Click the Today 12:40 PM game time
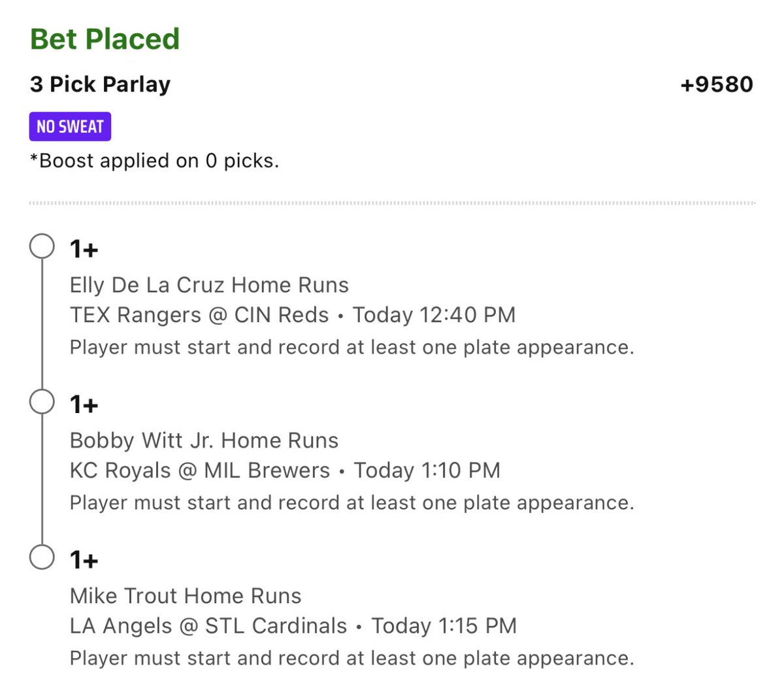 (x=434, y=315)
